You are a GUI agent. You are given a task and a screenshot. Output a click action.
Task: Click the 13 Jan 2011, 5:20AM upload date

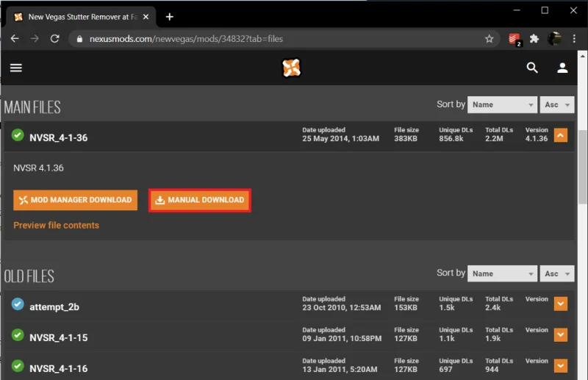(x=340, y=370)
